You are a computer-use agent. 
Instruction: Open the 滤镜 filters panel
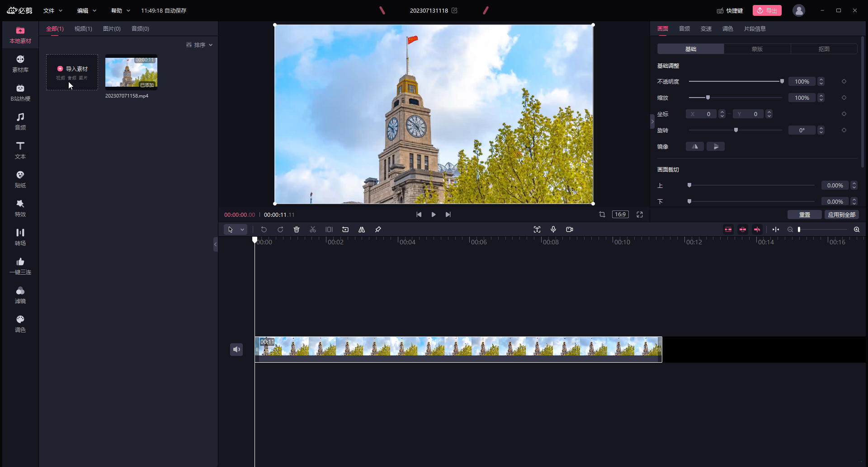point(20,295)
